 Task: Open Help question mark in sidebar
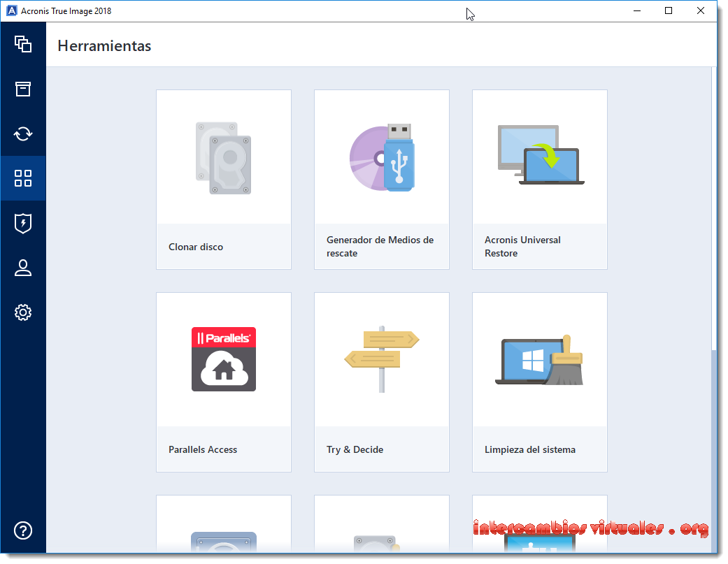point(23,530)
